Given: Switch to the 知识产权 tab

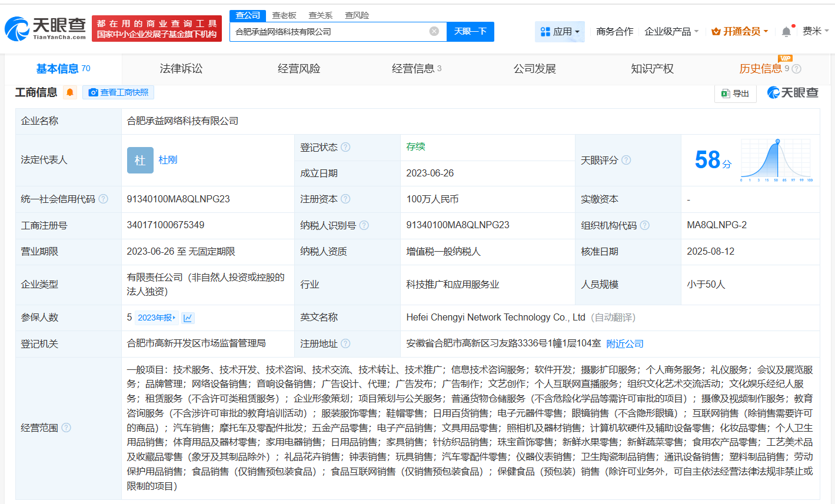Looking at the screenshot, I should [652, 69].
